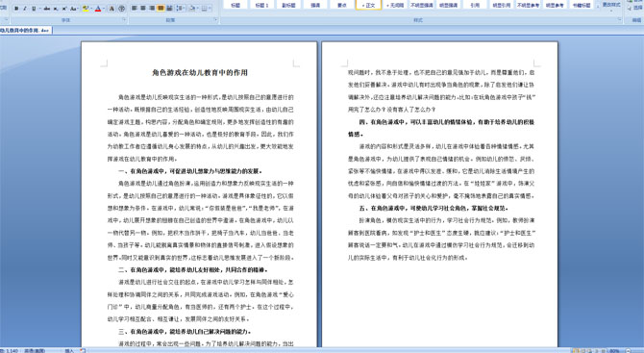
Task: Apply the 不明显参考 style
Action: [x=529, y=5]
